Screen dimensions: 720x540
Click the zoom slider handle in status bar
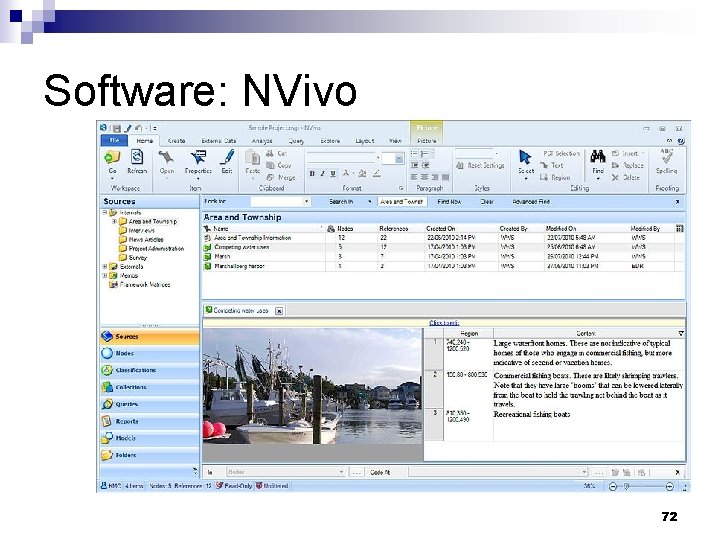click(626, 486)
